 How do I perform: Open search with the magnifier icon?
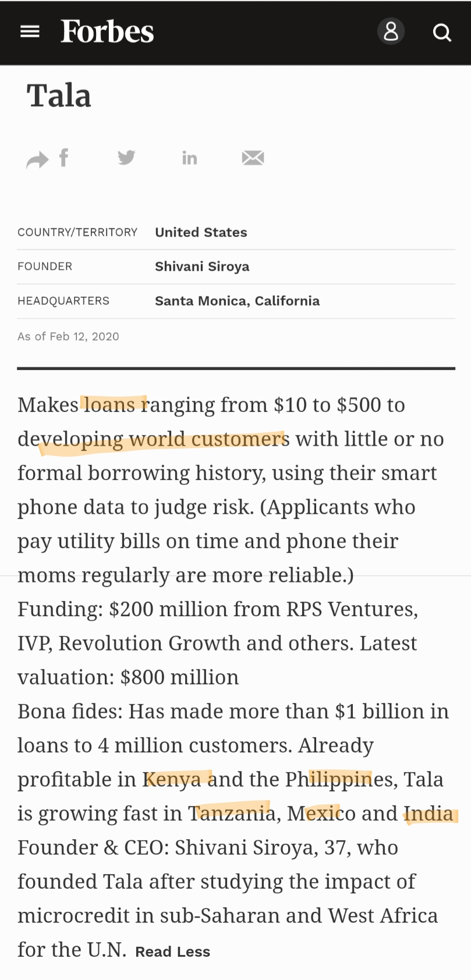pos(442,33)
